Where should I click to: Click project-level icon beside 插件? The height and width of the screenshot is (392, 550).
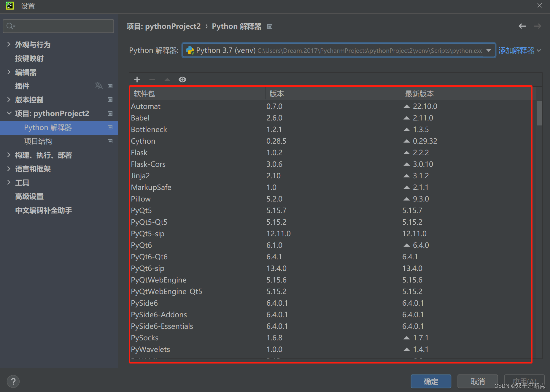pos(110,86)
